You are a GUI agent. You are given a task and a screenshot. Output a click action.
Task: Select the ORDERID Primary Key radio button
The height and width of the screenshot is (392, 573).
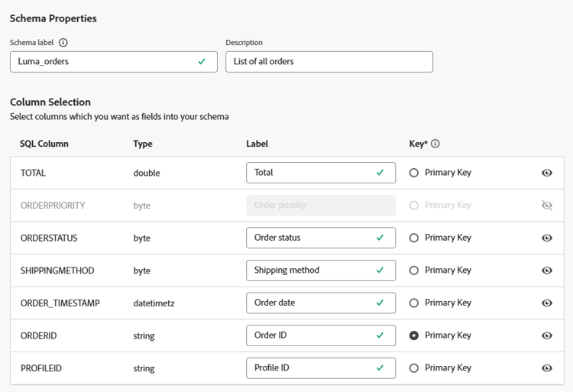pos(414,335)
